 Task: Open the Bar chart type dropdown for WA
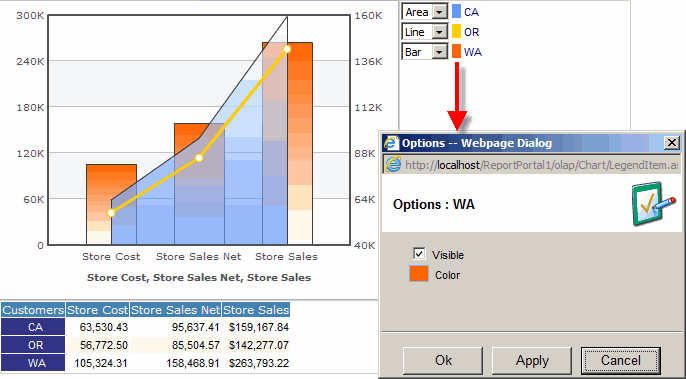click(439, 52)
